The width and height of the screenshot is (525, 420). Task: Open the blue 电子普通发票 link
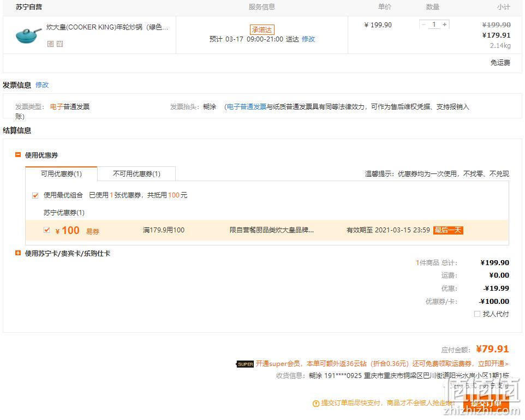pyautogui.click(x=247, y=107)
